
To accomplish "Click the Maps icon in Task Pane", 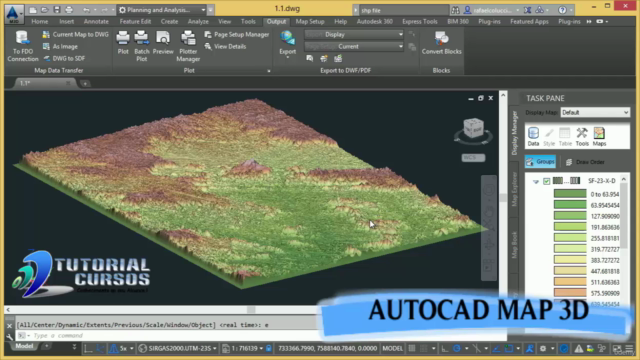I will (x=599, y=136).
